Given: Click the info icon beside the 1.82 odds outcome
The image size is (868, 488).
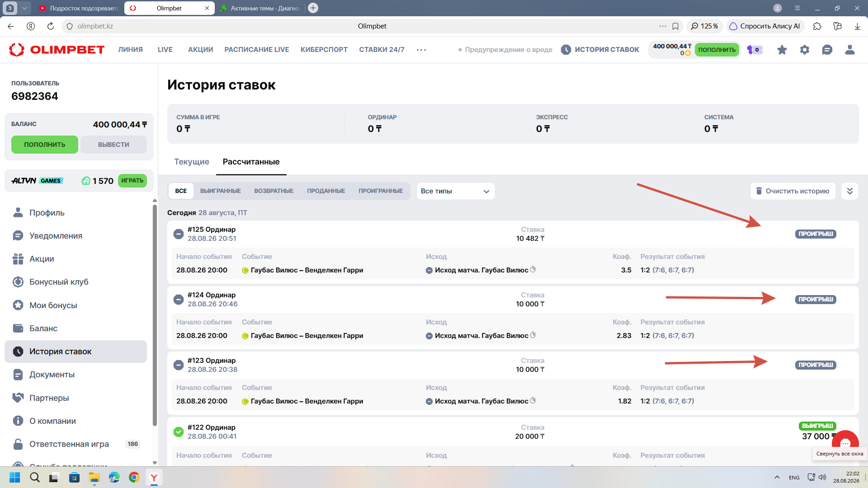Looking at the screenshot, I should click(x=533, y=400).
